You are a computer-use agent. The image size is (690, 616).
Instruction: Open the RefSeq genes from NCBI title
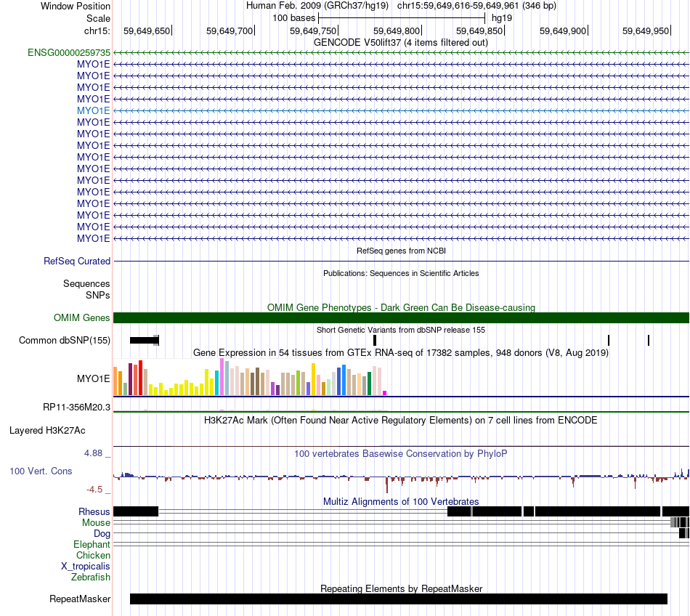[401, 251]
